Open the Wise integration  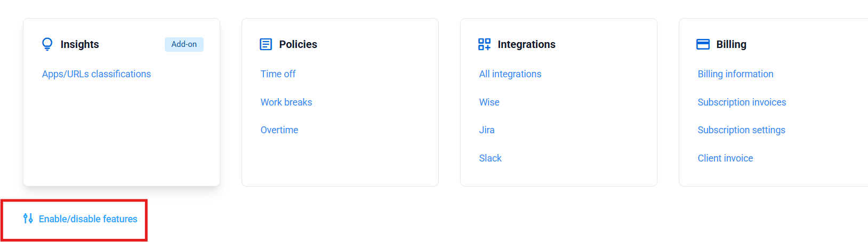(x=489, y=102)
